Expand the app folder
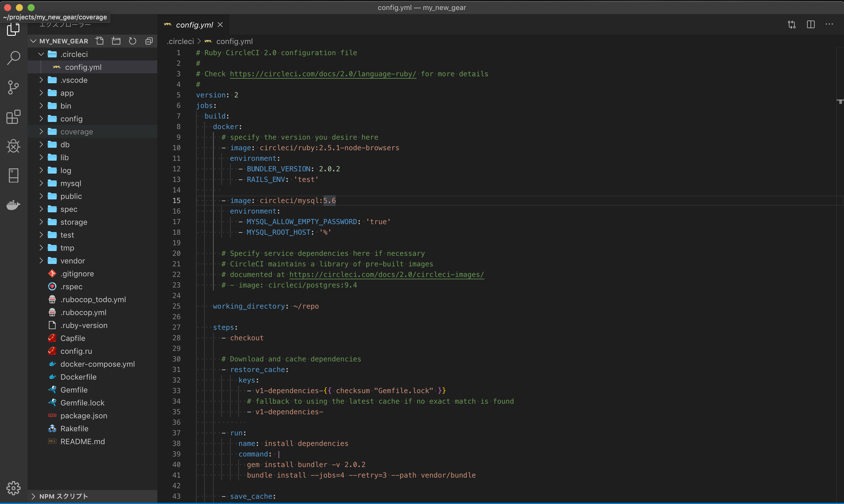 coord(41,93)
